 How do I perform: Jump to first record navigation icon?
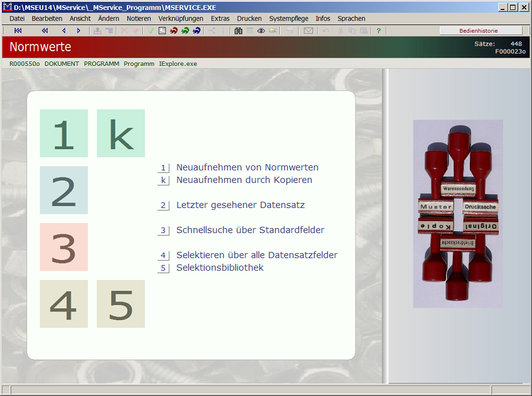pos(18,31)
